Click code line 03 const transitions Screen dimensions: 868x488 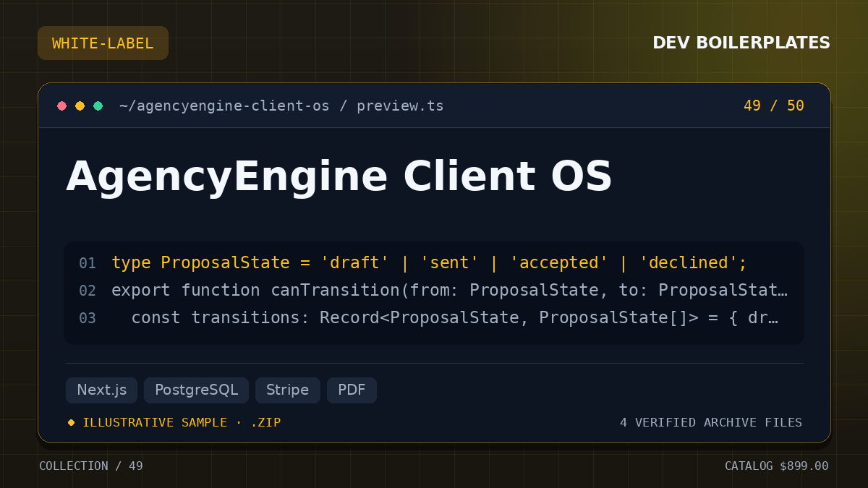click(x=454, y=317)
